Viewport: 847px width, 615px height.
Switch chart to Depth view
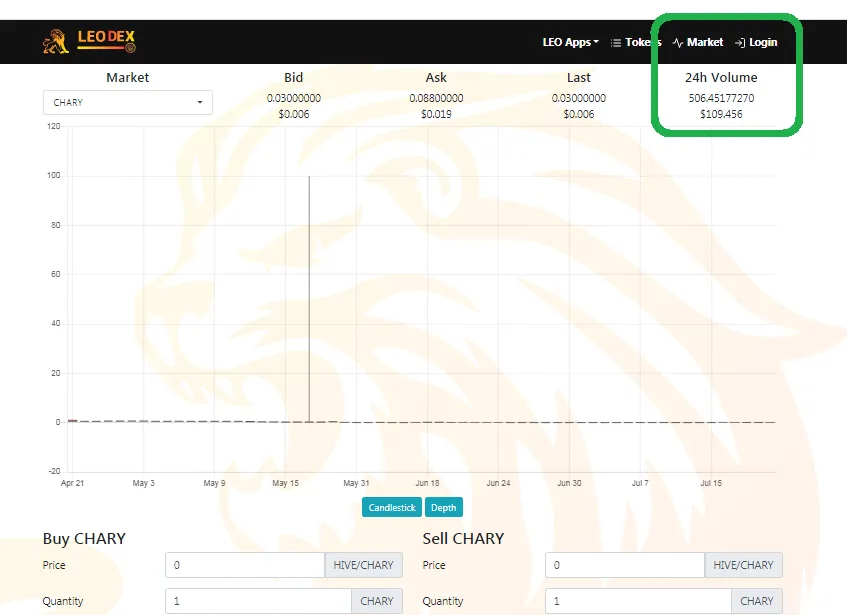pos(443,508)
